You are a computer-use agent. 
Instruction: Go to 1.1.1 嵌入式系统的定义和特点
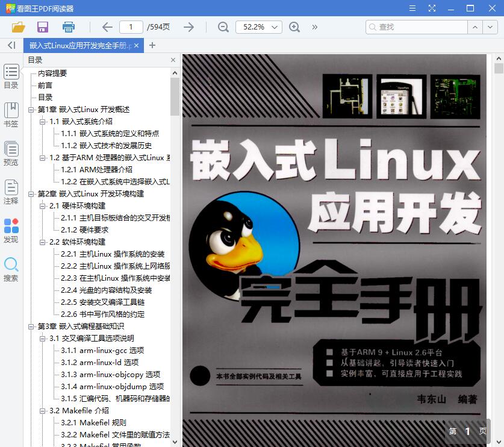pos(110,134)
